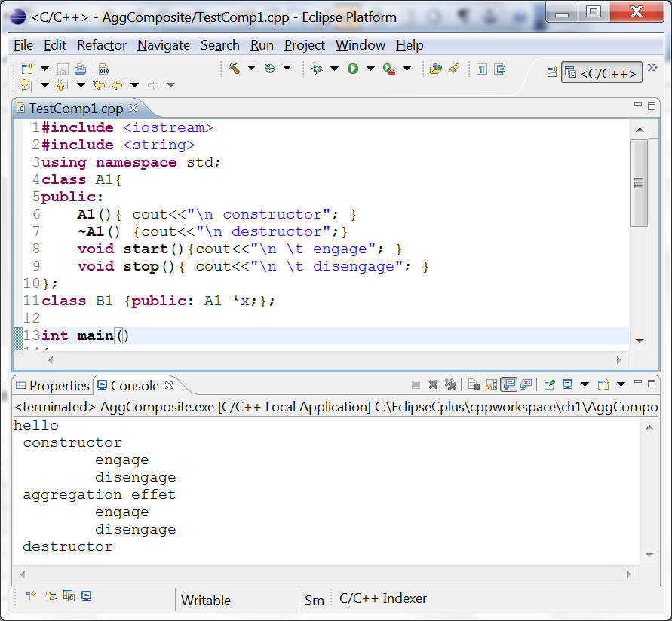Click the editor scroll-down arrow
The width and height of the screenshot is (672, 621).
640,341
